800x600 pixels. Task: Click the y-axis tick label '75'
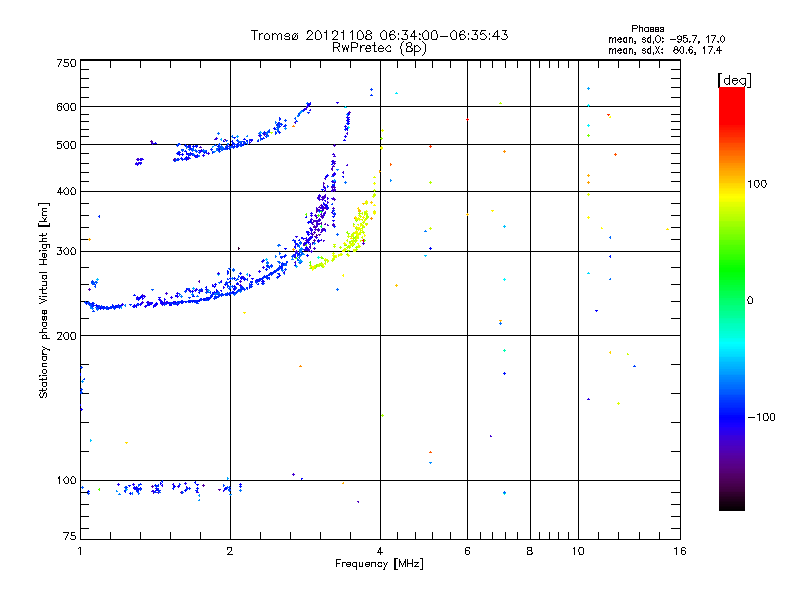point(70,536)
